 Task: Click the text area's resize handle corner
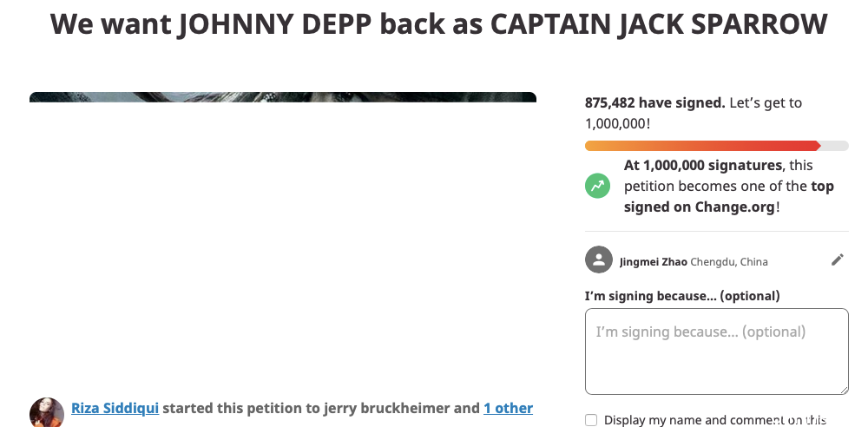(844, 390)
